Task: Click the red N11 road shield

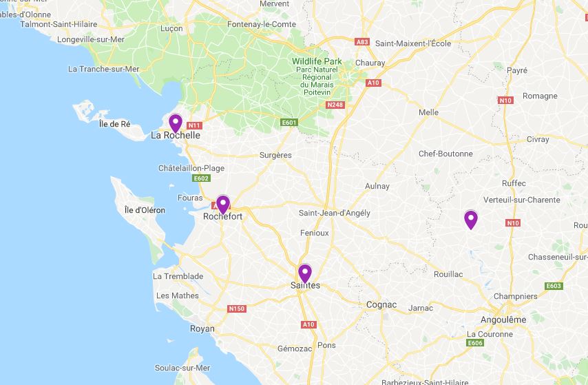Action: pos(194,126)
